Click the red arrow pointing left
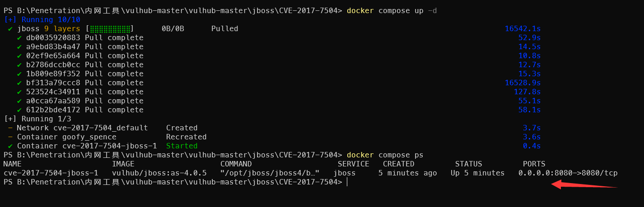The image size is (644, 207). click(x=583, y=184)
